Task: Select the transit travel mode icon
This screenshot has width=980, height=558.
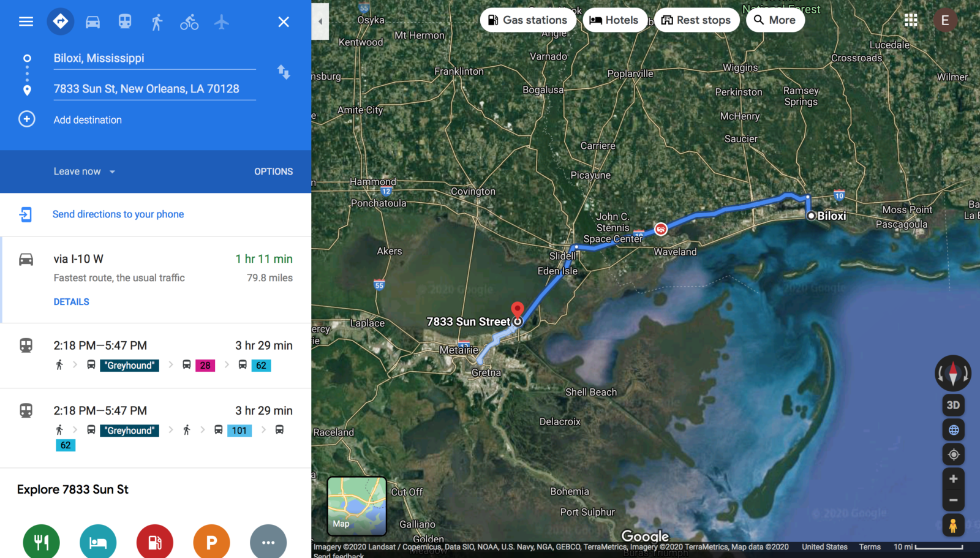Action: (x=125, y=22)
